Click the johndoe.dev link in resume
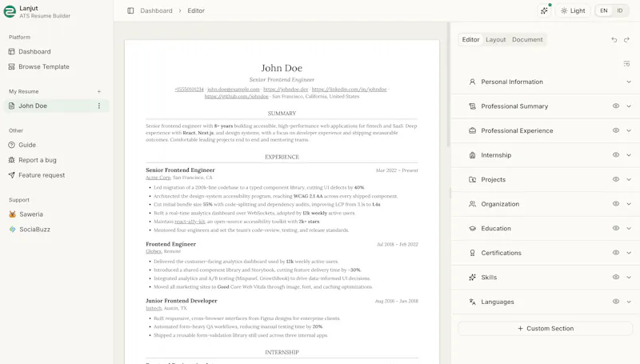640x364 pixels. (286, 90)
